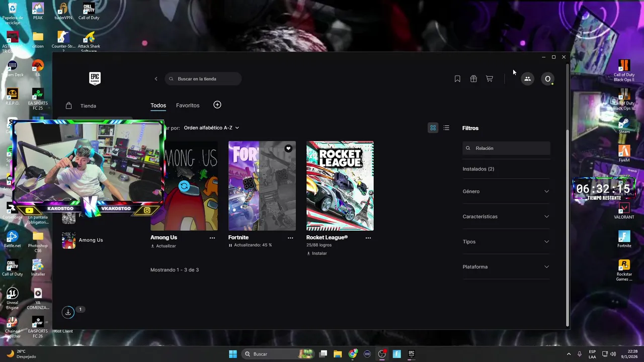Open the Fortnite cover thumbnail
644x362 pixels.
click(x=262, y=186)
